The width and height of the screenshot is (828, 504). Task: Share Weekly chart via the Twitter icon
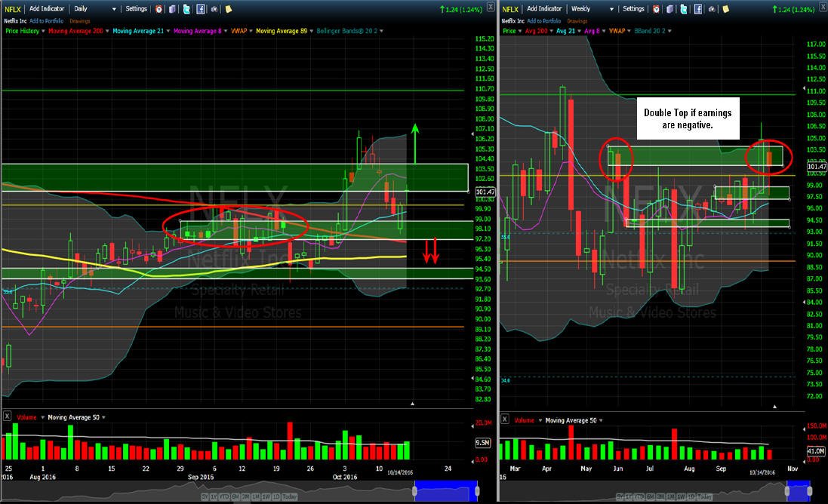point(684,9)
